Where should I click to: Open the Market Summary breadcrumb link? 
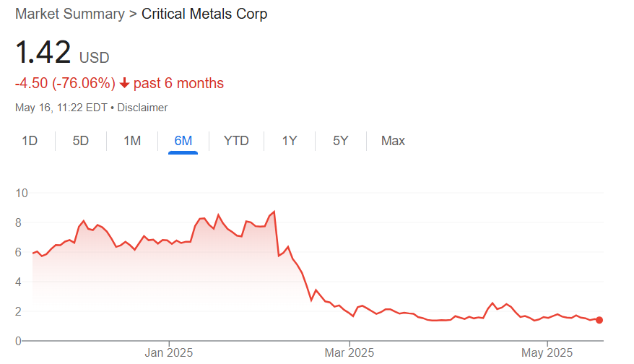(x=69, y=14)
